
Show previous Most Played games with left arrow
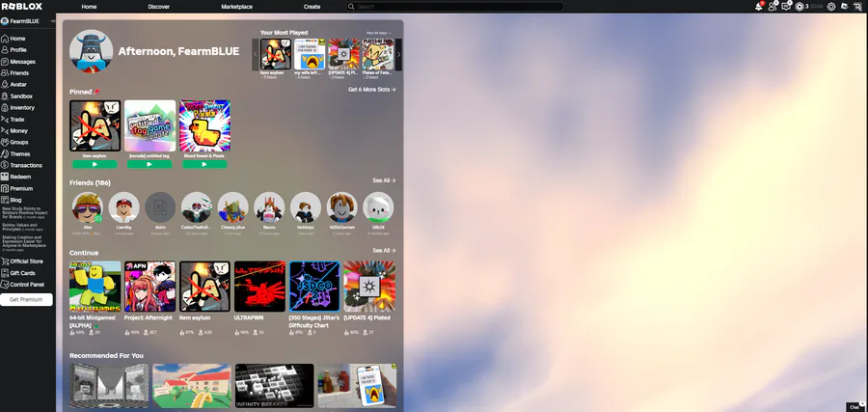pyautogui.click(x=256, y=54)
